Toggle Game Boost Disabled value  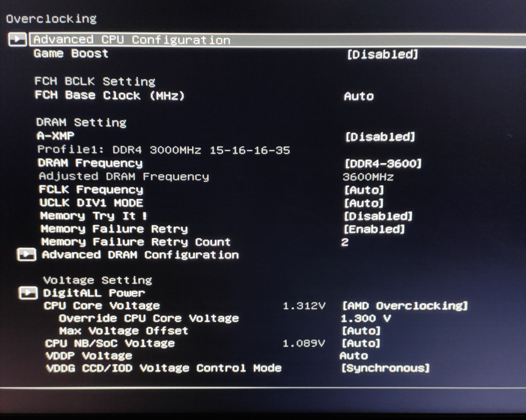tap(382, 54)
